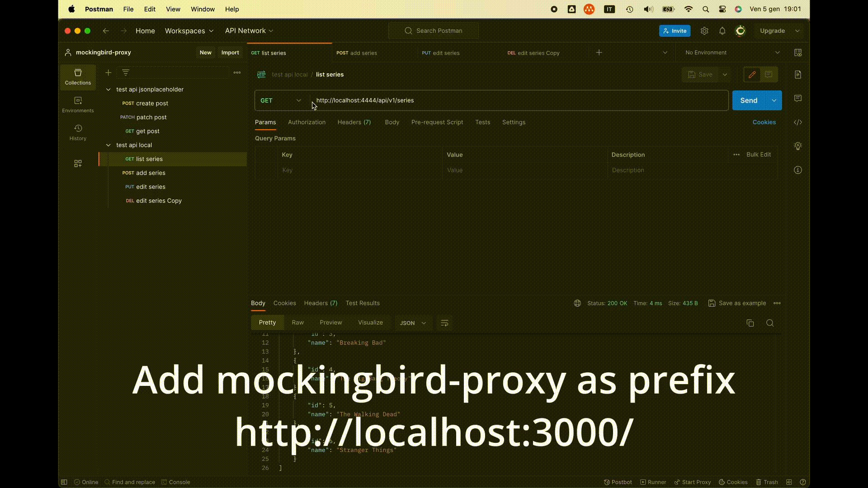This screenshot has height=488, width=868.
Task: Switch to the Authorization tab
Action: coord(307,122)
